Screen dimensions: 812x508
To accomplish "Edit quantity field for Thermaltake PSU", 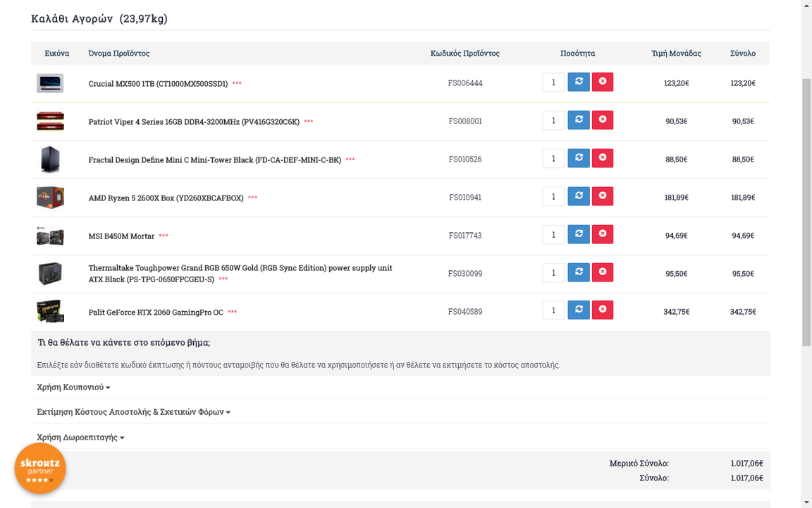I will click(x=553, y=272).
